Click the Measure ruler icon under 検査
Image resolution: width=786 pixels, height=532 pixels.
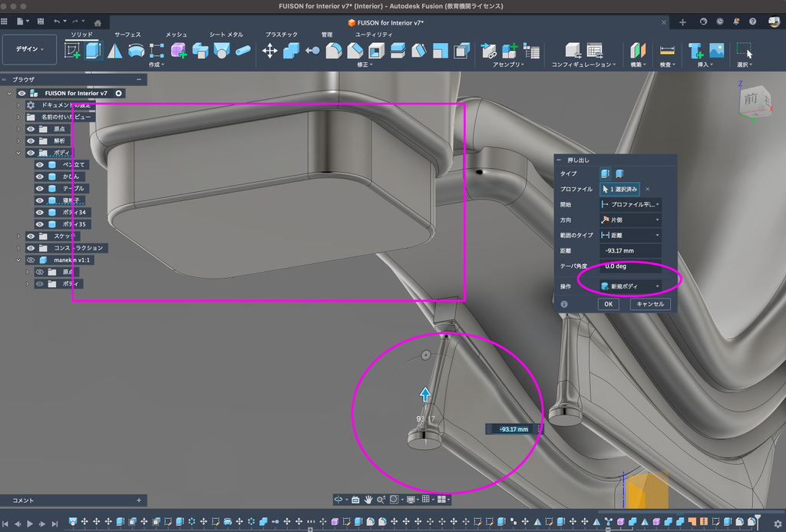coord(667,51)
